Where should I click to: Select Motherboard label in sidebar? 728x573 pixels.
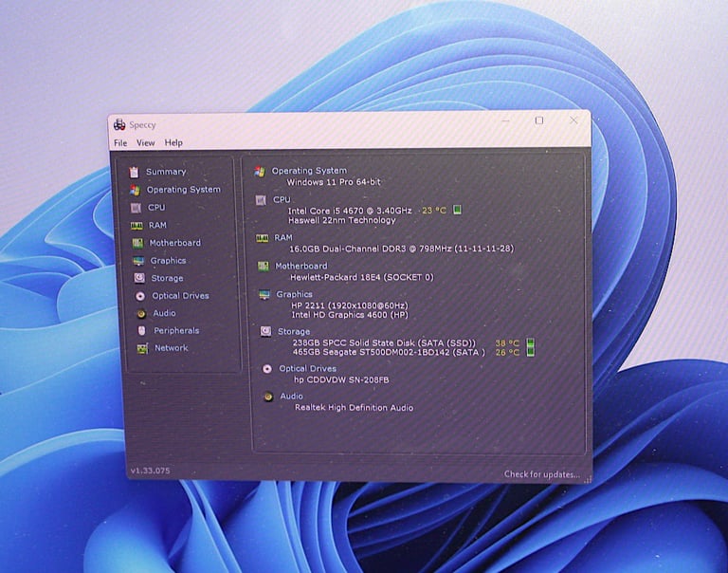[x=175, y=243]
